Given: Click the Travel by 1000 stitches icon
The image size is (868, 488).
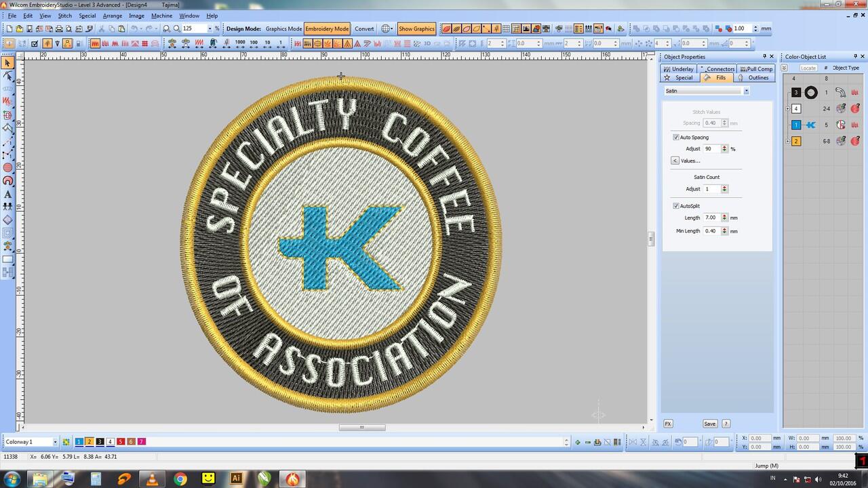Looking at the screenshot, I should click(240, 43).
